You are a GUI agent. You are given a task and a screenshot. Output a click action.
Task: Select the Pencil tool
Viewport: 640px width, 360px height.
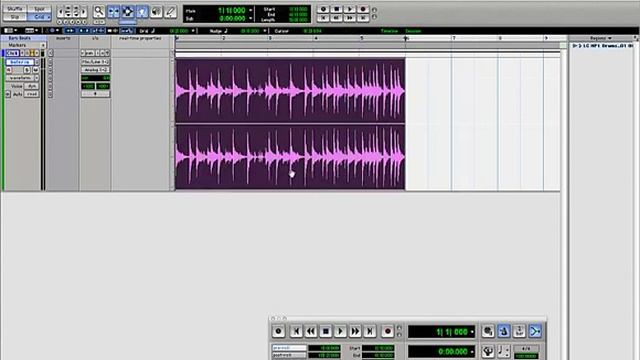tap(171, 12)
